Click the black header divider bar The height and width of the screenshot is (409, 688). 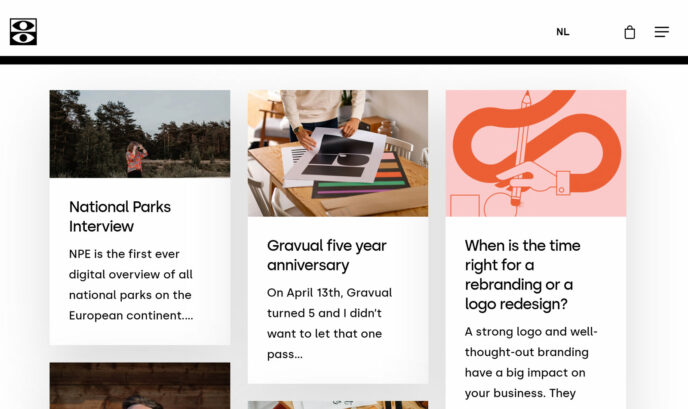tap(344, 60)
